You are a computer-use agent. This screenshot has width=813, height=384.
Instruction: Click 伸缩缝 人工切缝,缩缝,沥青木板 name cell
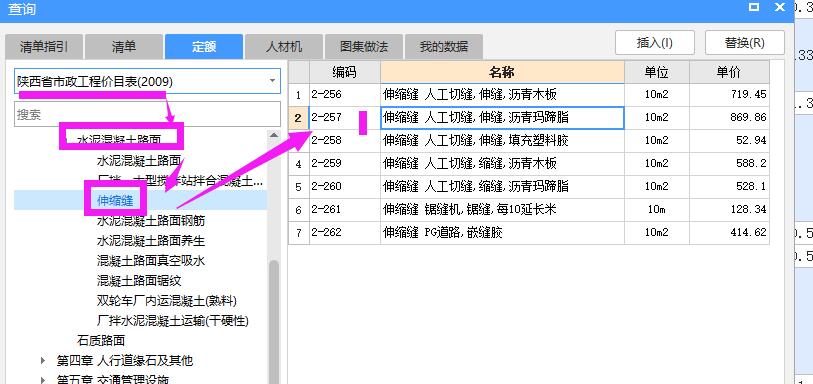[x=502, y=163]
